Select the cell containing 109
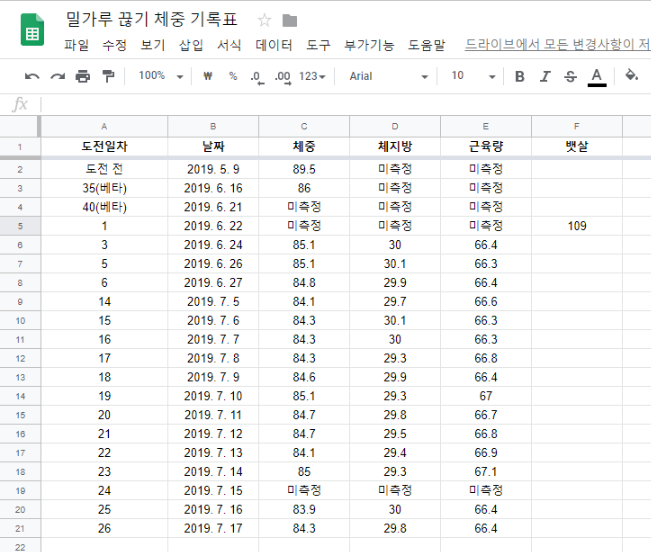 point(577,226)
